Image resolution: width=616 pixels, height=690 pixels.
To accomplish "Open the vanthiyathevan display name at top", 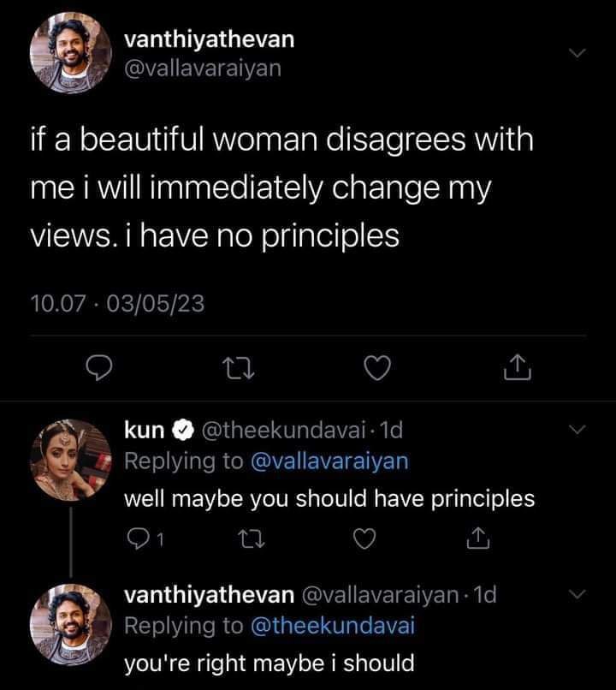I will [209, 39].
